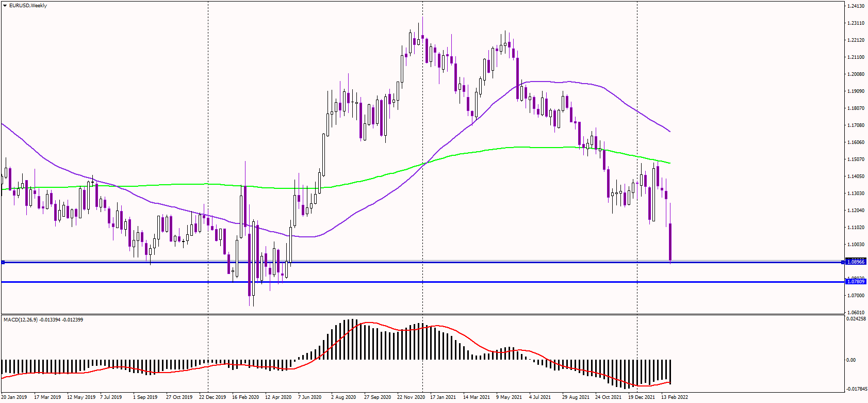Click the 1.08966 price tag
Screen dimensions: 868x403
[x=856, y=262]
